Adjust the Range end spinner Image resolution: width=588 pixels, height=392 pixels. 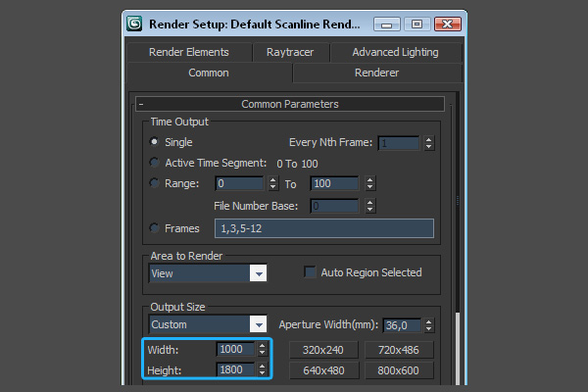coord(368,183)
